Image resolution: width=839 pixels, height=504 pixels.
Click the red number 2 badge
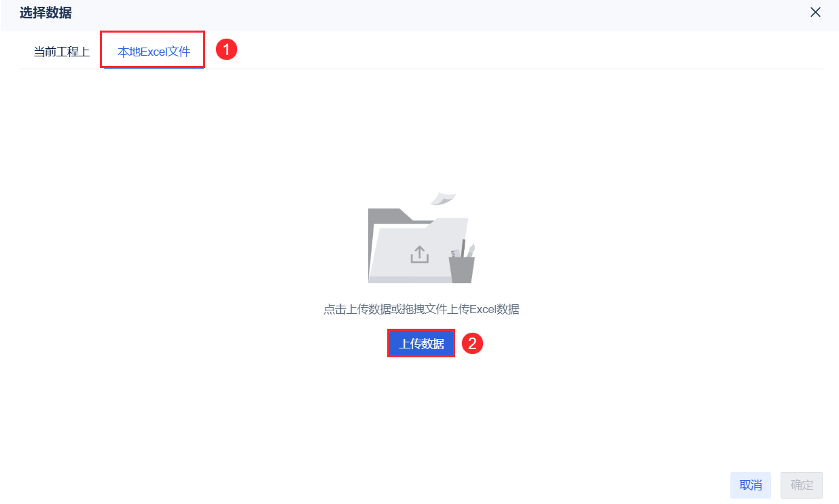(472, 344)
